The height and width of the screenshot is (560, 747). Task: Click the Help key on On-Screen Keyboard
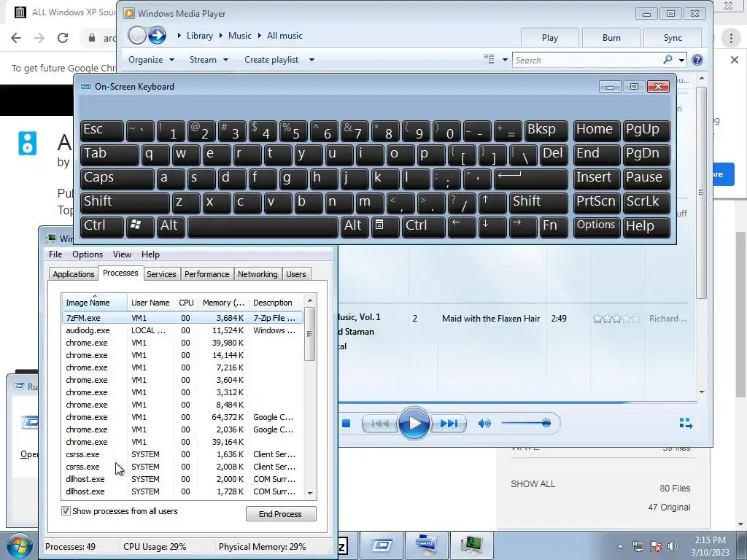click(646, 227)
